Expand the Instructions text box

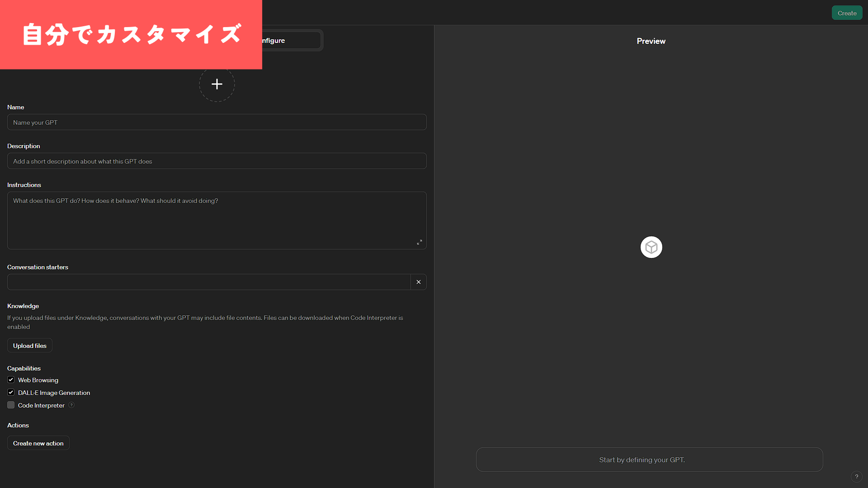[419, 242]
